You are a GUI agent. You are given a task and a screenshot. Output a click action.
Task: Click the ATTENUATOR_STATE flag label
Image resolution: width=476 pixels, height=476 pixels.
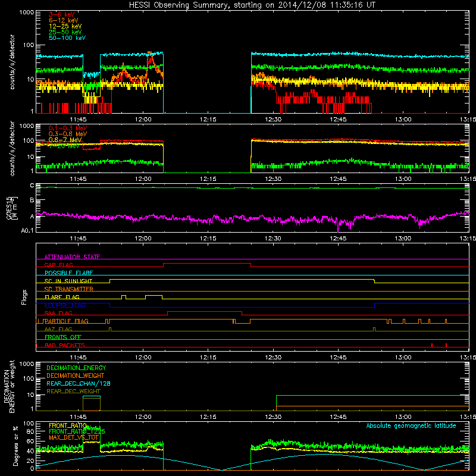[72, 257]
